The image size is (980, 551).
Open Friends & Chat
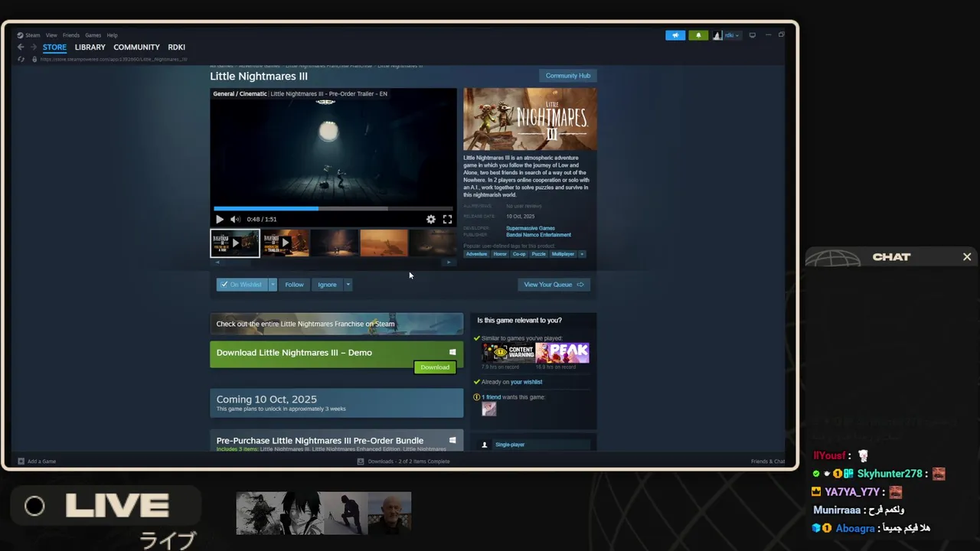coord(768,461)
